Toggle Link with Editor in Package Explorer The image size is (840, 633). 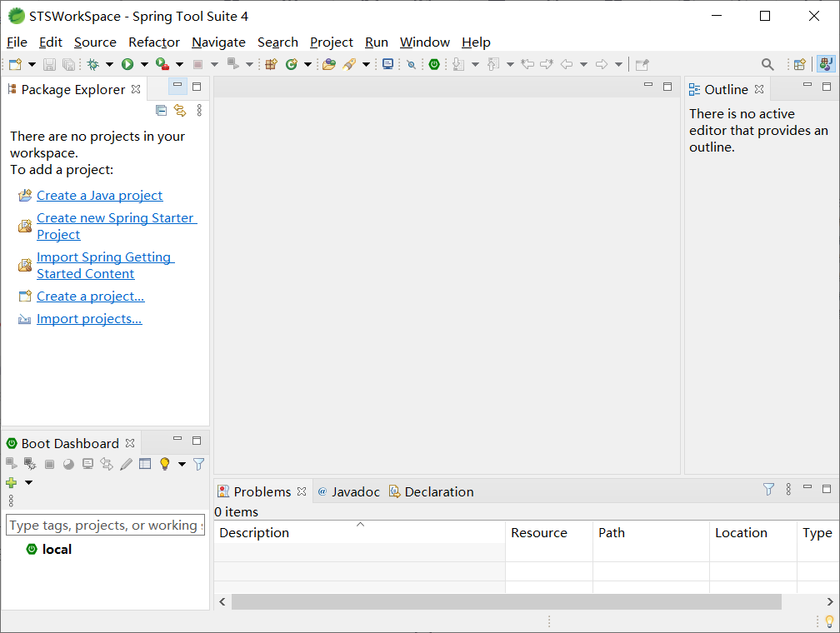tap(180, 110)
